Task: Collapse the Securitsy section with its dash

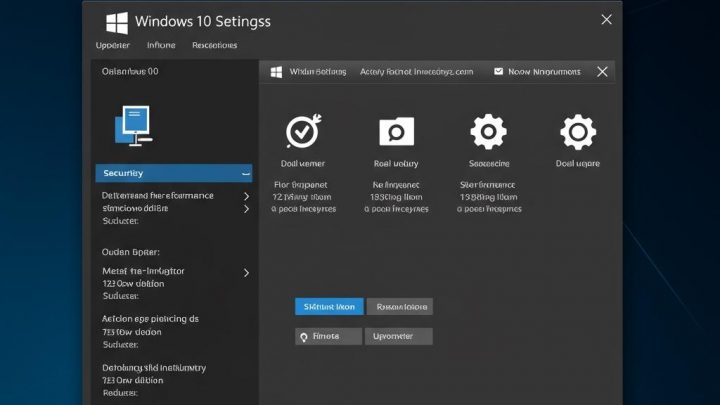Action: [x=246, y=174]
